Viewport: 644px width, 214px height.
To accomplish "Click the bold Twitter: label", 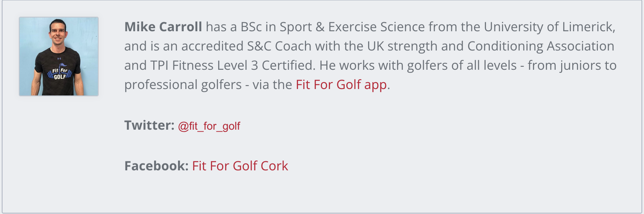I will [x=149, y=125].
